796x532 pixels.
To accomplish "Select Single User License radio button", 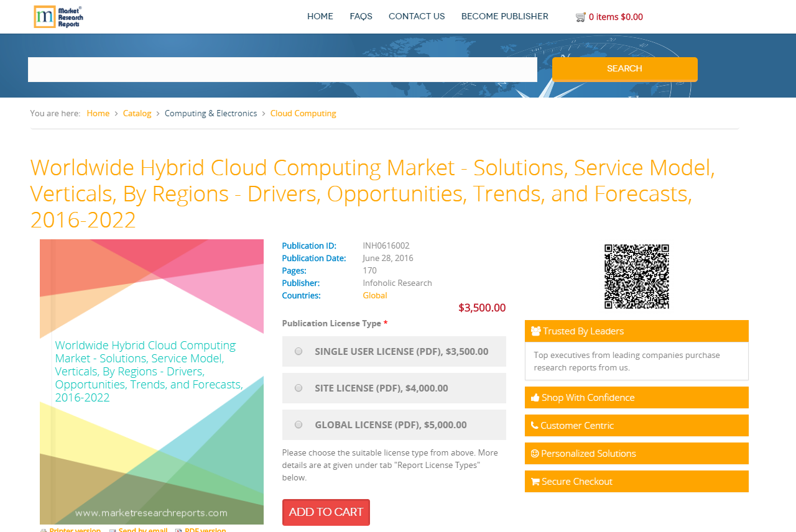I will coord(298,351).
